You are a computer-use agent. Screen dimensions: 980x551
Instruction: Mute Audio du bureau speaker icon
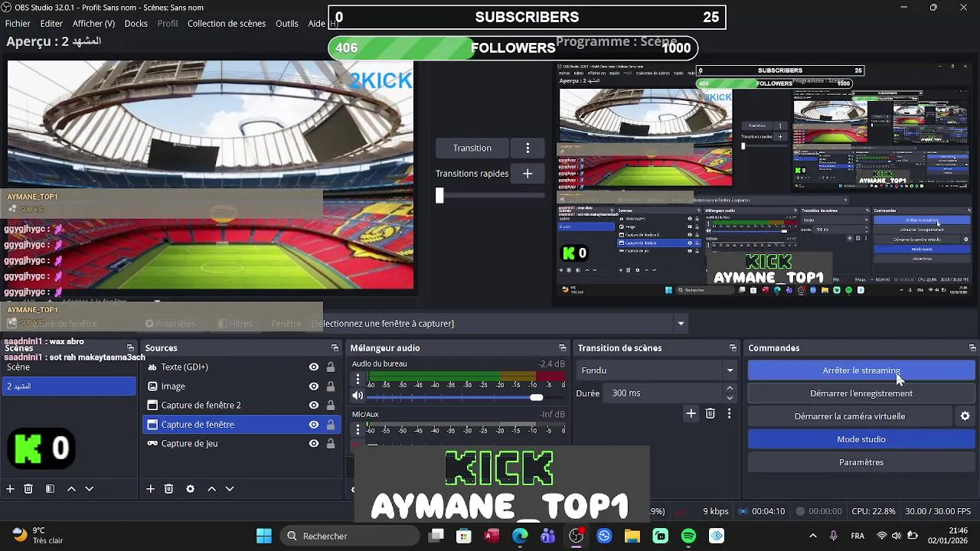(358, 396)
